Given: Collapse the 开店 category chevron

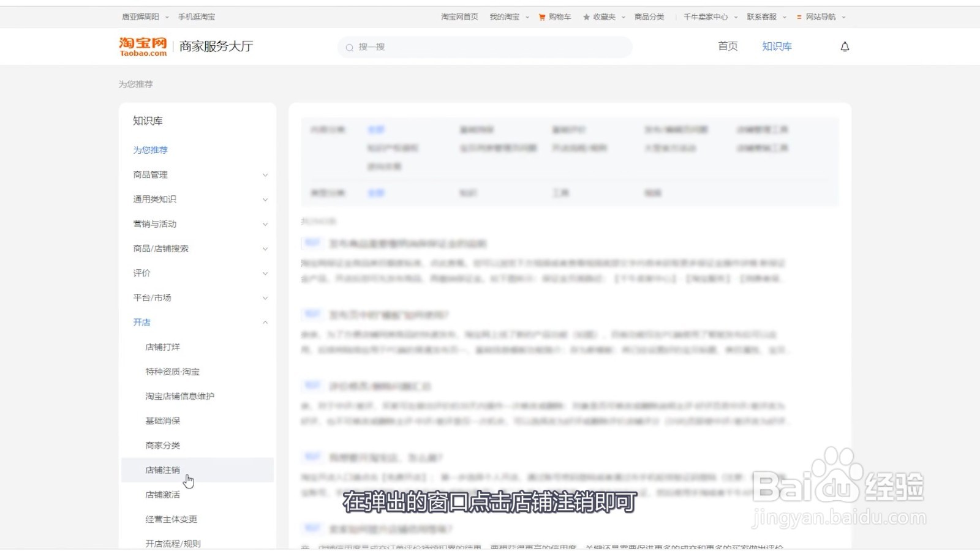Looking at the screenshot, I should coord(265,323).
